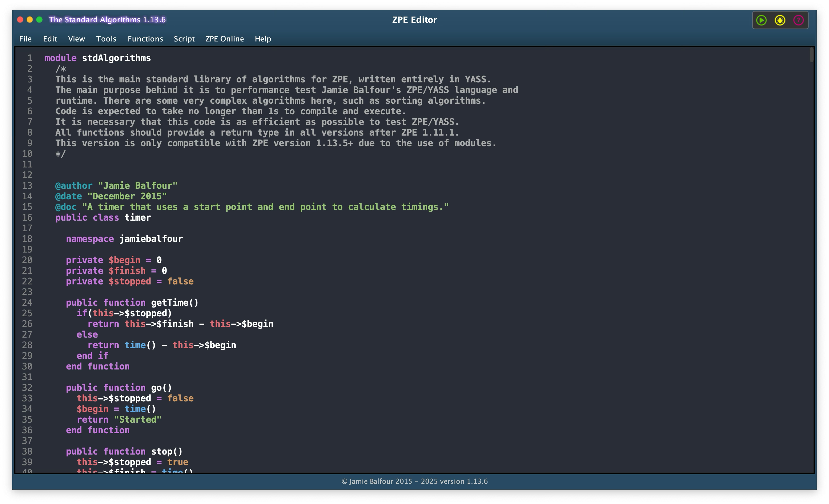Place cursor on 'module stdAlgorithms' line

98,58
